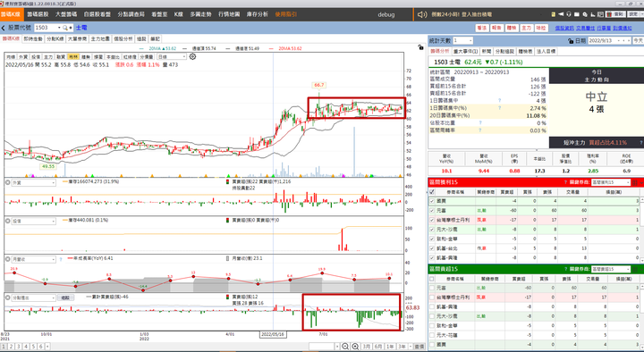
Task: Toggle the lock icon beside 日期
Action: pos(571,40)
